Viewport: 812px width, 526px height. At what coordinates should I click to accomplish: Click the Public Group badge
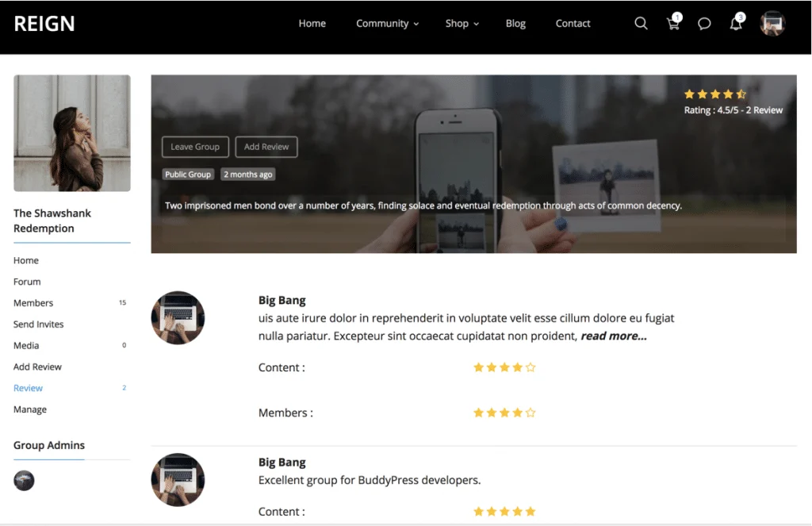coord(187,174)
